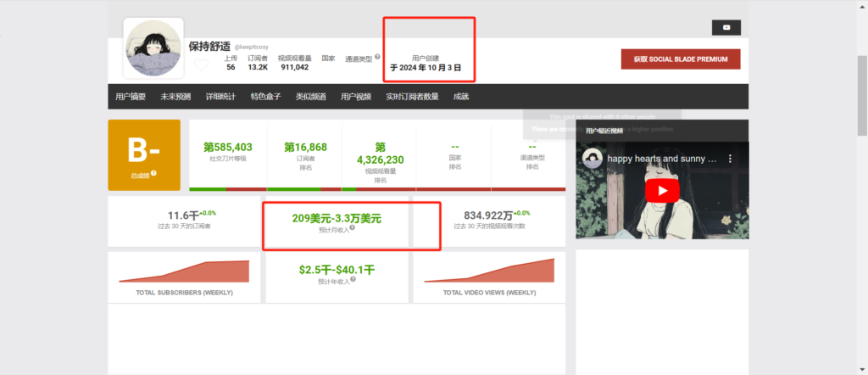This screenshot has width=868, height=375.
Task: Open the 用户摘要 tab
Action: click(x=131, y=97)
